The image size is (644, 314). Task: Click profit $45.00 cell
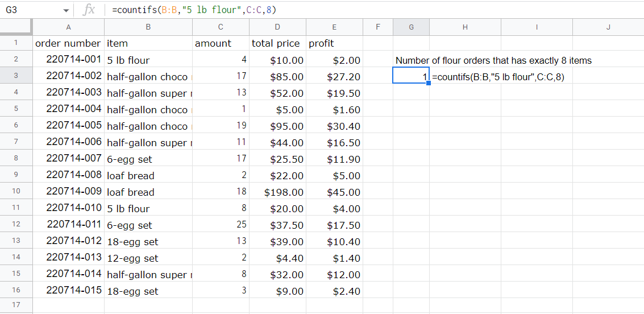(x=334, y=191)
